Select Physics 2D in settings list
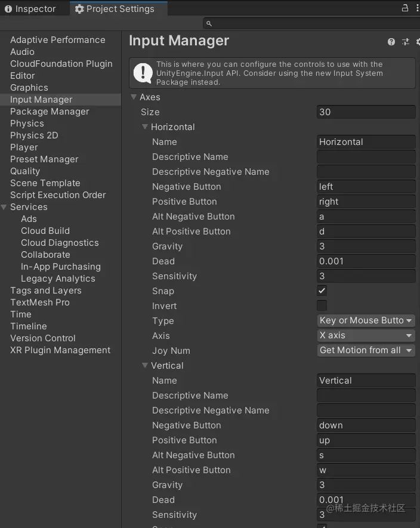The width and height of the screenshot is (420, 528). [34, 135]
